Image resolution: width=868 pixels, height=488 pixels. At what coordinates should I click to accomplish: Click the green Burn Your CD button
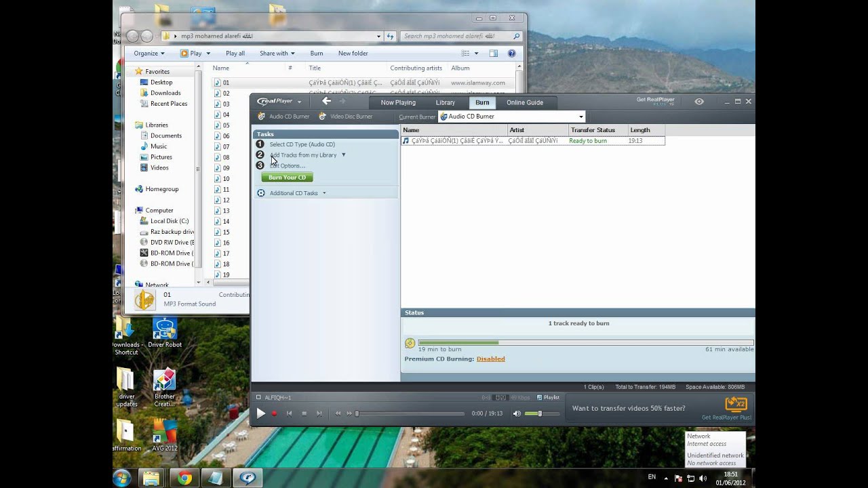[287, 178]
